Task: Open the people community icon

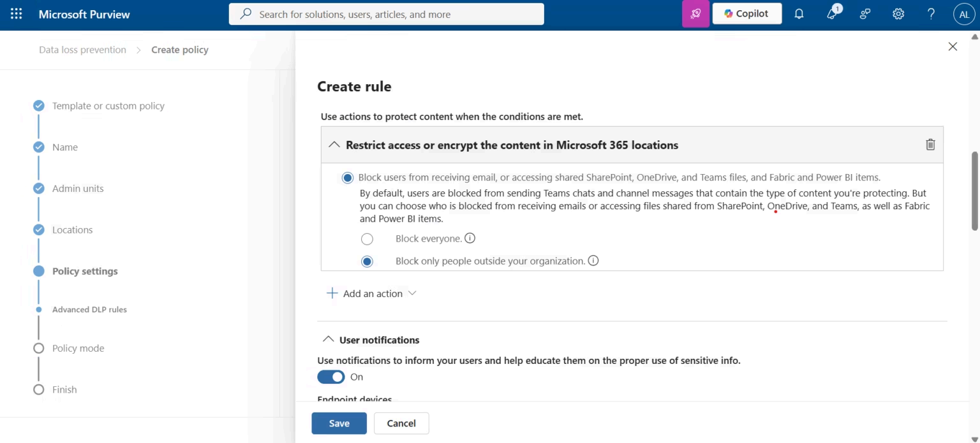Action: coord(865,14)
